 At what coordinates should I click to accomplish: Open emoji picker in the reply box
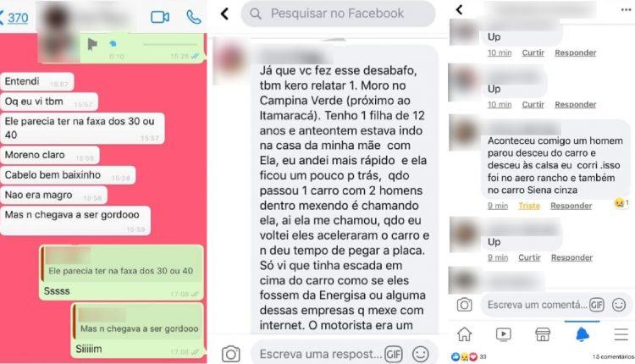pyautogui.click(x=420, y=355)
